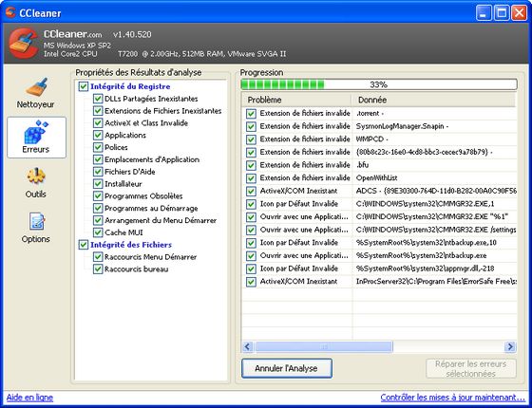Toggle Cache MUI checkbox
Viewport: 532px width, 408px height.
tap(98, 232)
